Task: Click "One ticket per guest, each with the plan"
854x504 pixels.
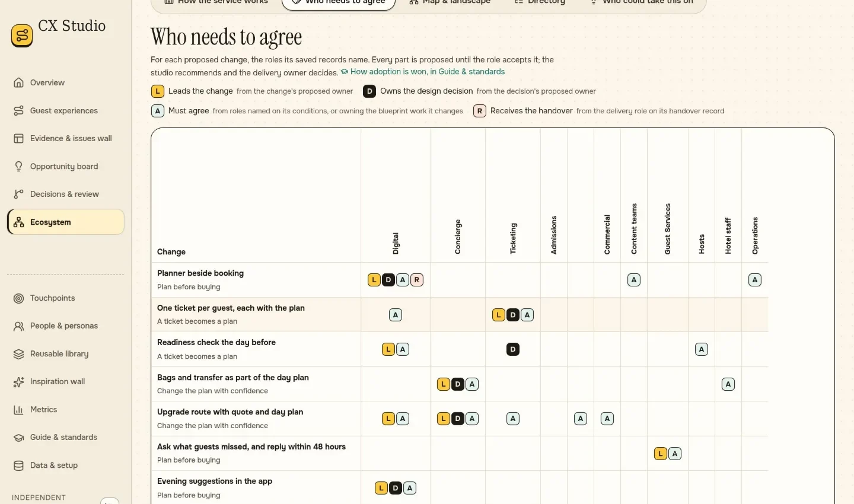Action: (x=231, y=308)
